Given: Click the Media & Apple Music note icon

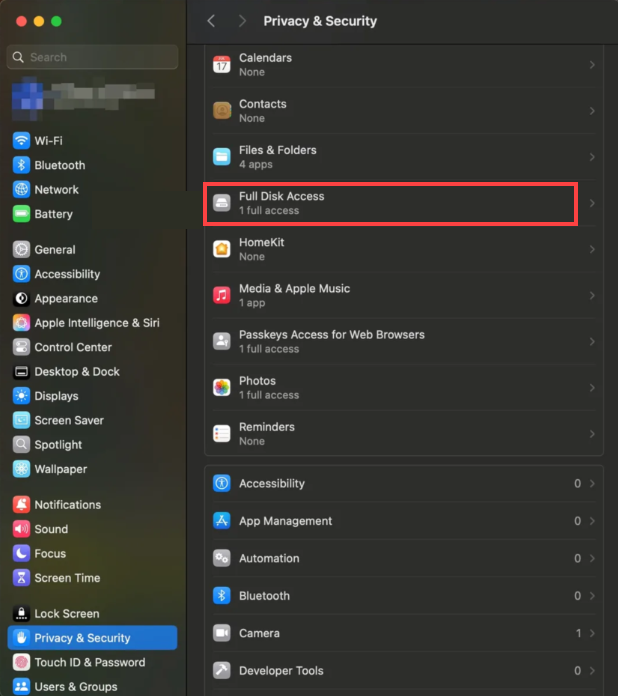Looking at the screenshot, I should 222,296.
